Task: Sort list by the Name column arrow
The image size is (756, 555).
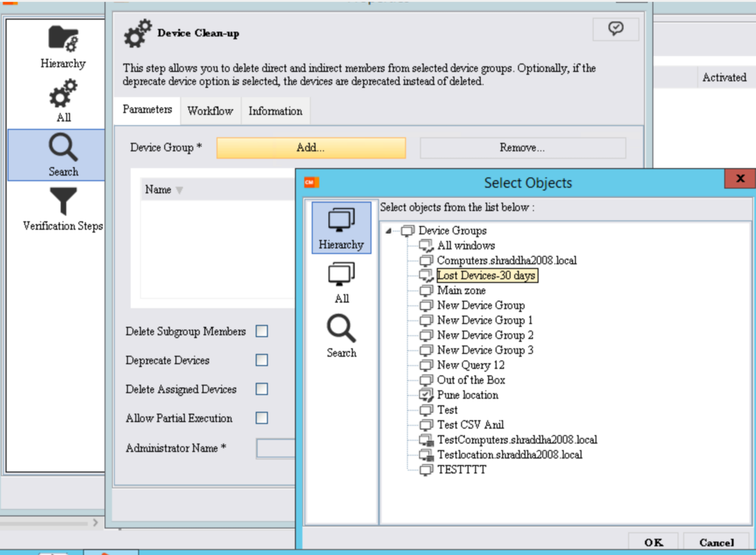Action: coord(180,190)
